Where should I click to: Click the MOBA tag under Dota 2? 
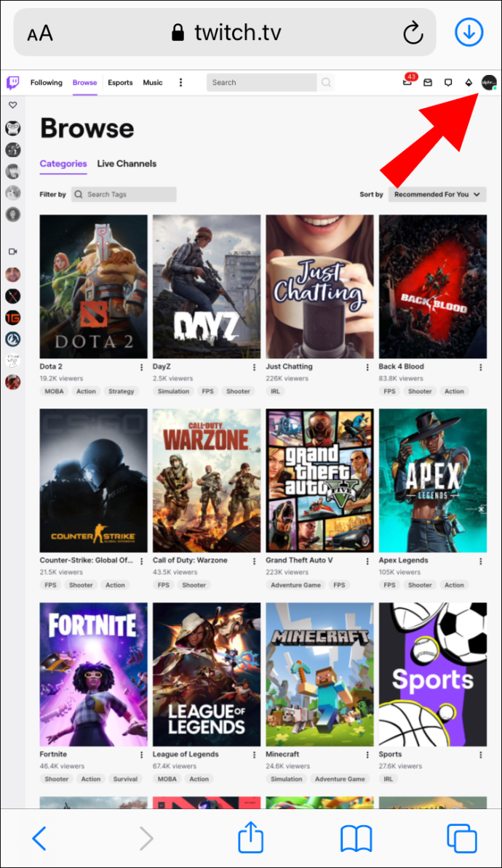tap(55, 391)
